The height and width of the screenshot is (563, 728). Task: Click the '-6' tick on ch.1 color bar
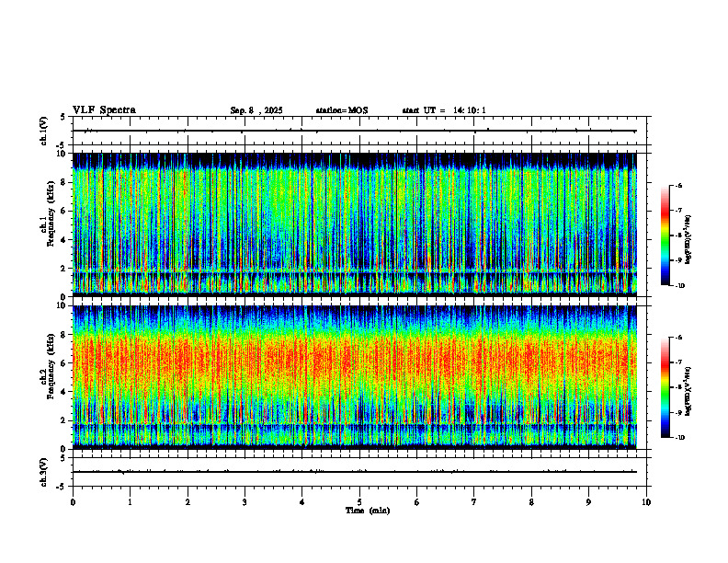[678, 186]
